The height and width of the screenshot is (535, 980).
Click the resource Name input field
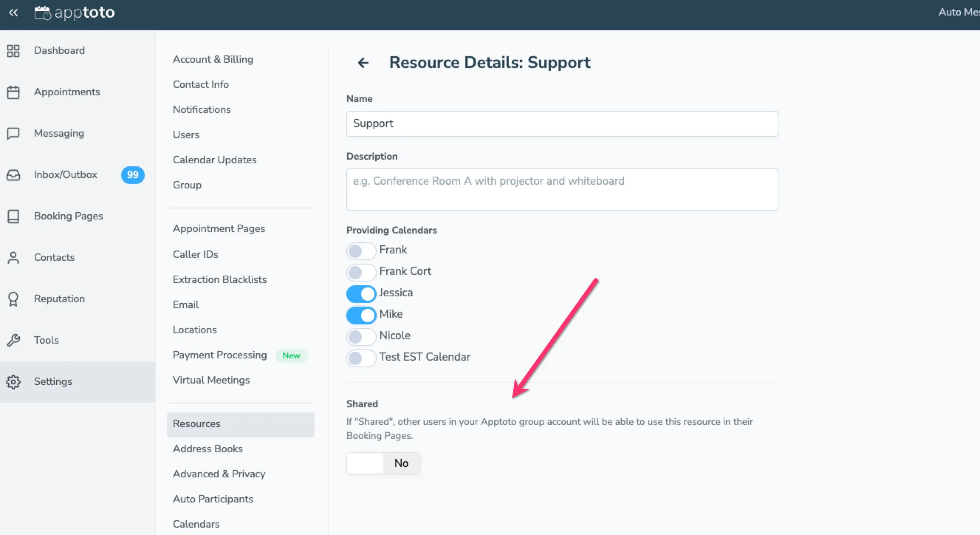pos(562,124)
